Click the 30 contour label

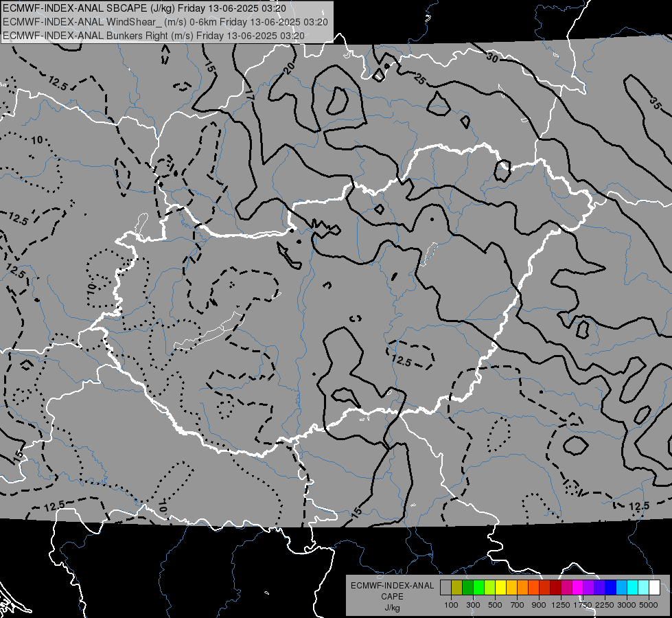coord(492,57)
